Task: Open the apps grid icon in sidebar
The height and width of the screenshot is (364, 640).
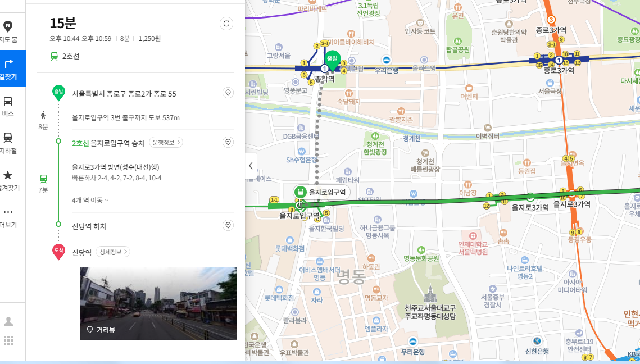Action: [8, 340]
